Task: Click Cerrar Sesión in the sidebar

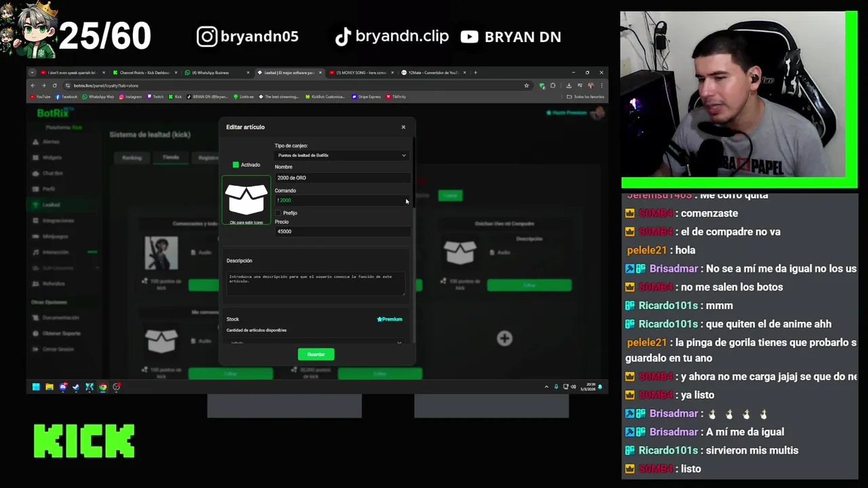Action: [x=58, y=349]
